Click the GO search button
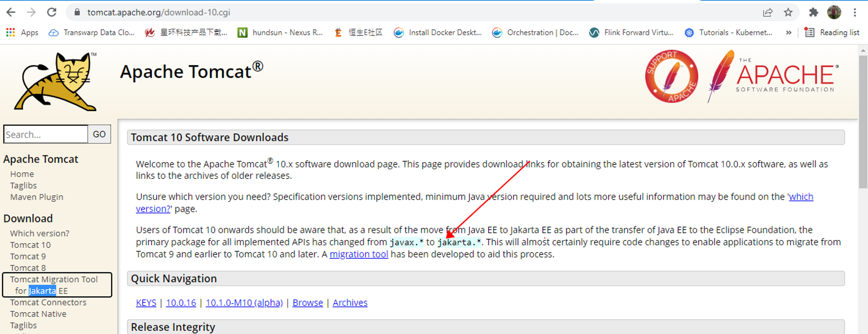This screenshot has width=868, height=334. coord(99,134)
